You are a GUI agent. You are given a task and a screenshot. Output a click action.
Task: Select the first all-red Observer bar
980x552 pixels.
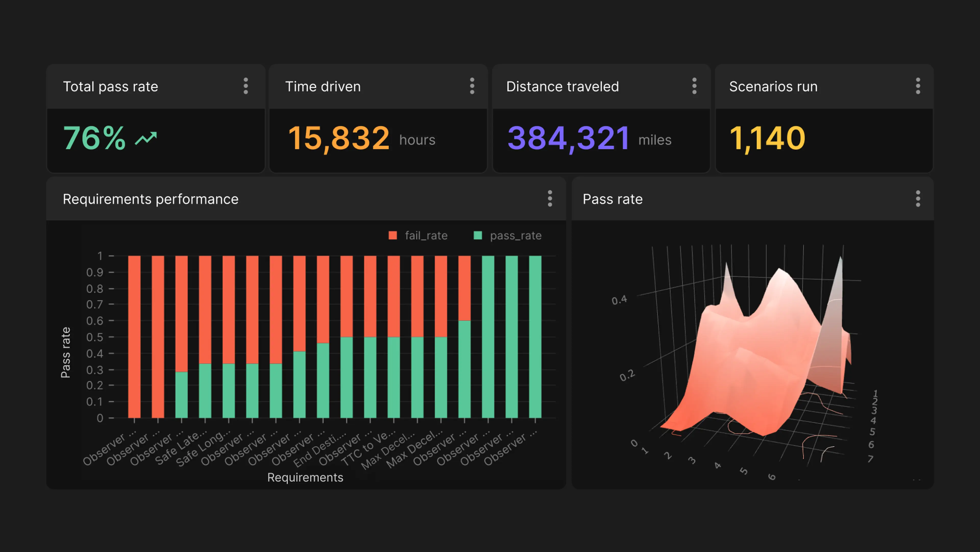134,337
